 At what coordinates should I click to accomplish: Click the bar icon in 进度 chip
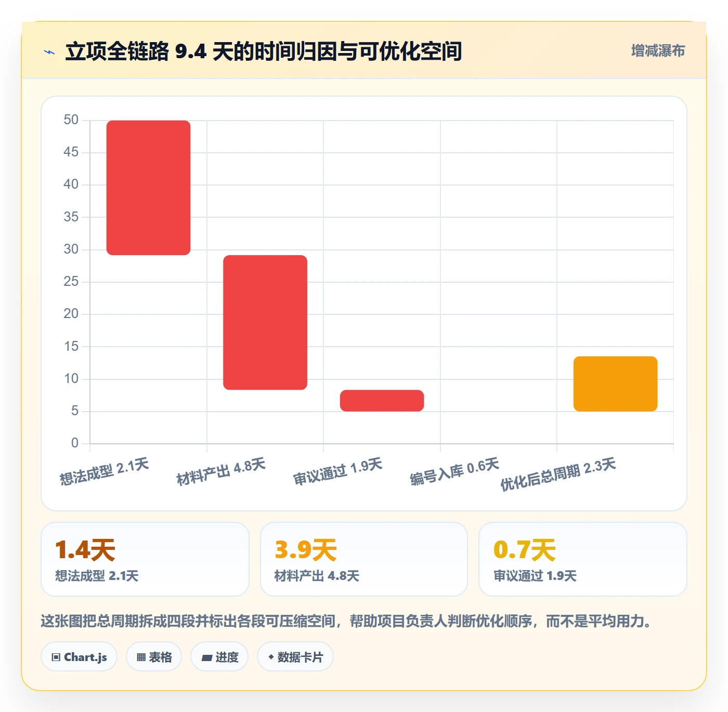tap(206, 658)
